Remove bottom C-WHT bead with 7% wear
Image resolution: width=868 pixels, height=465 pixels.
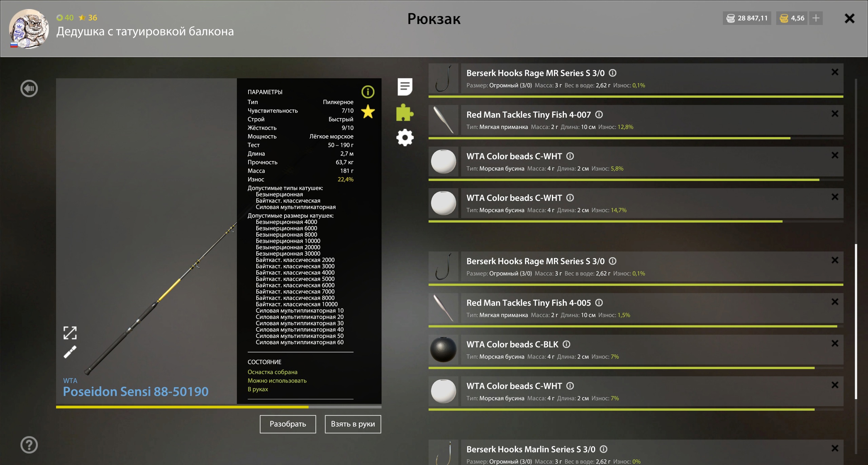835,385
